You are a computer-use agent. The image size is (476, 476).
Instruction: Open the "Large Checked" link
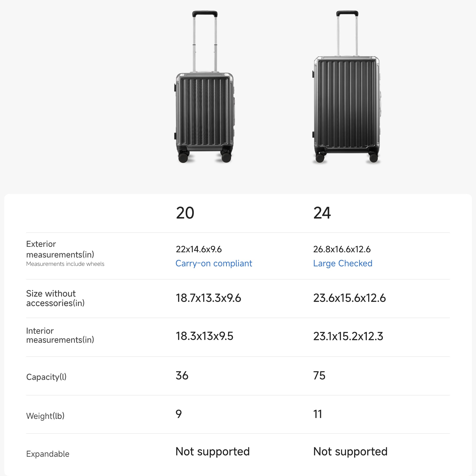[342, 263]
